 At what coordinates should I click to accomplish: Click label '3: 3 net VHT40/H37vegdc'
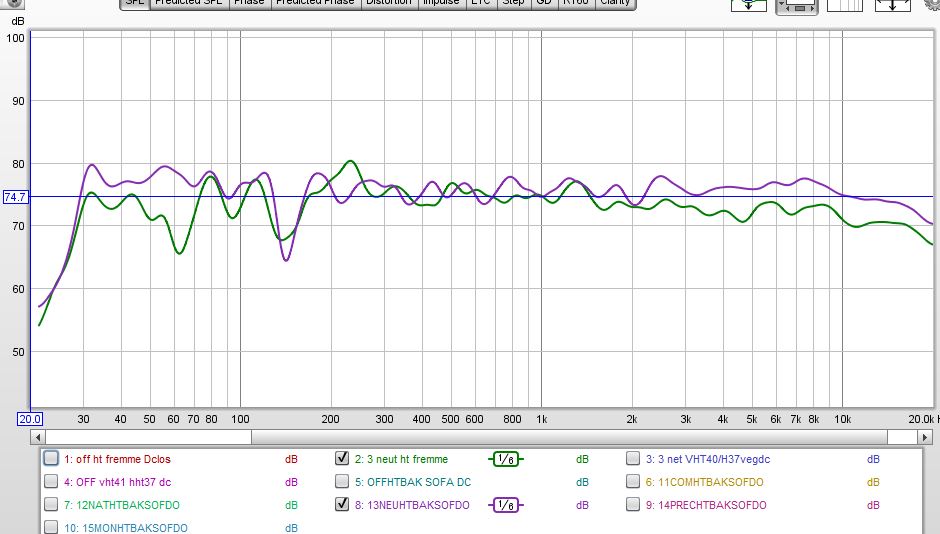click(708, 460)
